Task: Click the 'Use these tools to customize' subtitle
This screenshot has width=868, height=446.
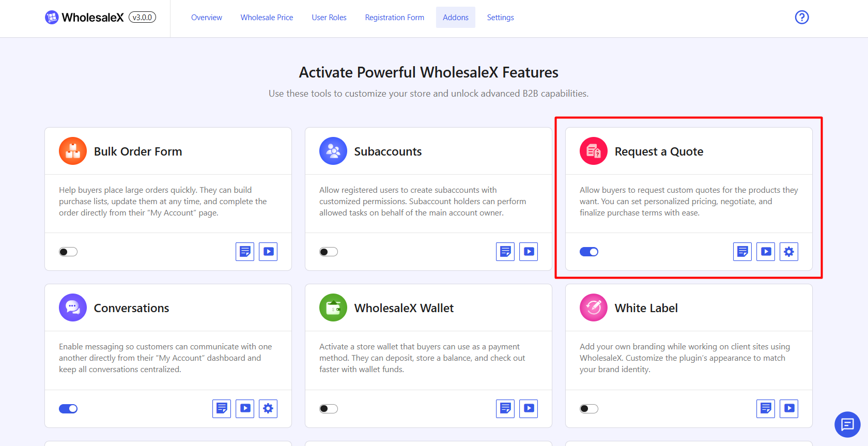Action: pyautogui.click(x=428, y=94)
